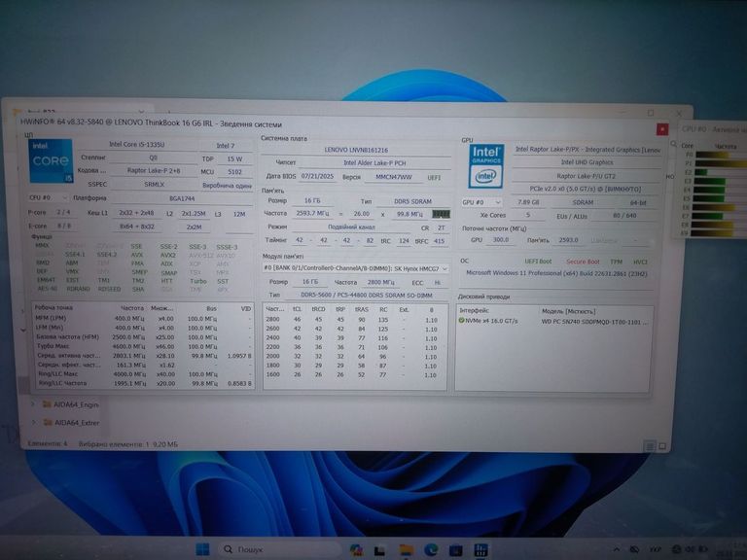
Task: Expand the AIDA64_Extrer tree node
Action: [33, 422]
